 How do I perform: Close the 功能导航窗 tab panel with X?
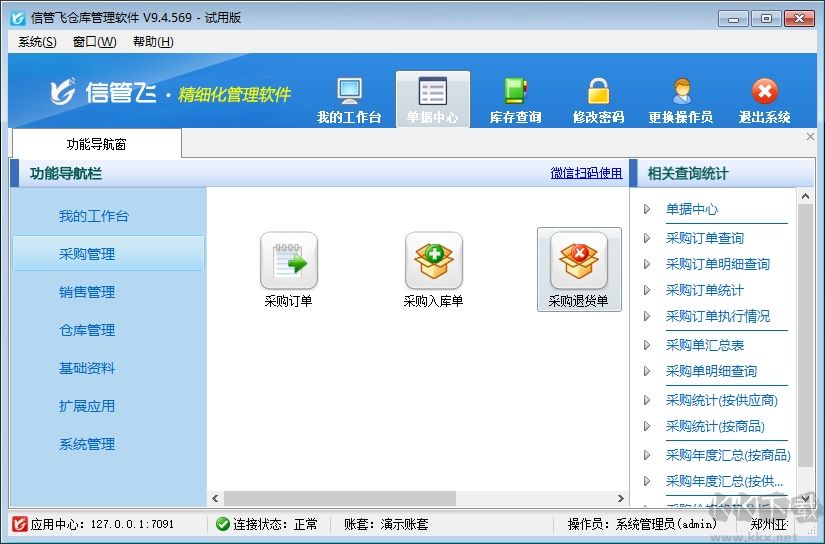point(810,137)
